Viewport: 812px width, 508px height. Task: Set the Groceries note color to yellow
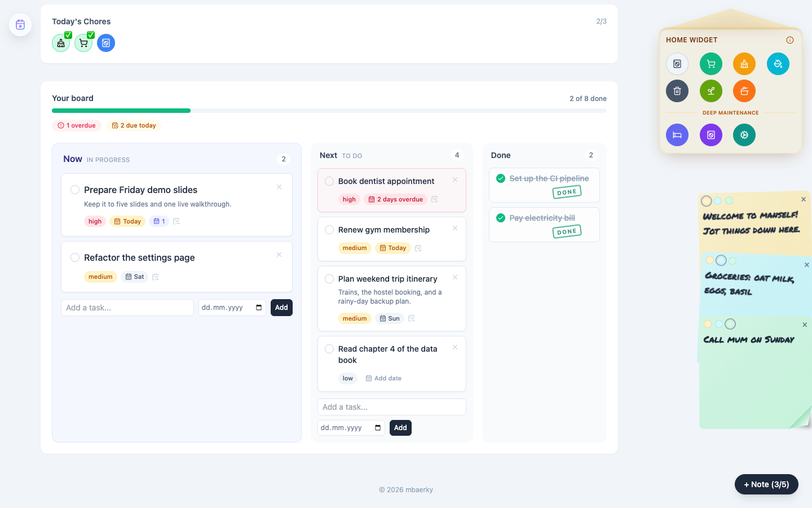(x=710, y=260)
